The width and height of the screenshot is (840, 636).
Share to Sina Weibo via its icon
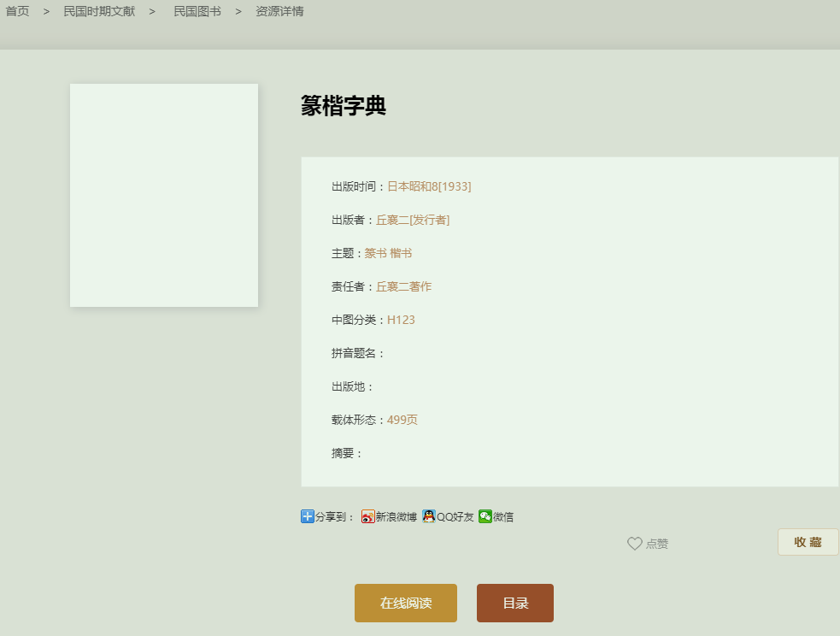point(368,516)
